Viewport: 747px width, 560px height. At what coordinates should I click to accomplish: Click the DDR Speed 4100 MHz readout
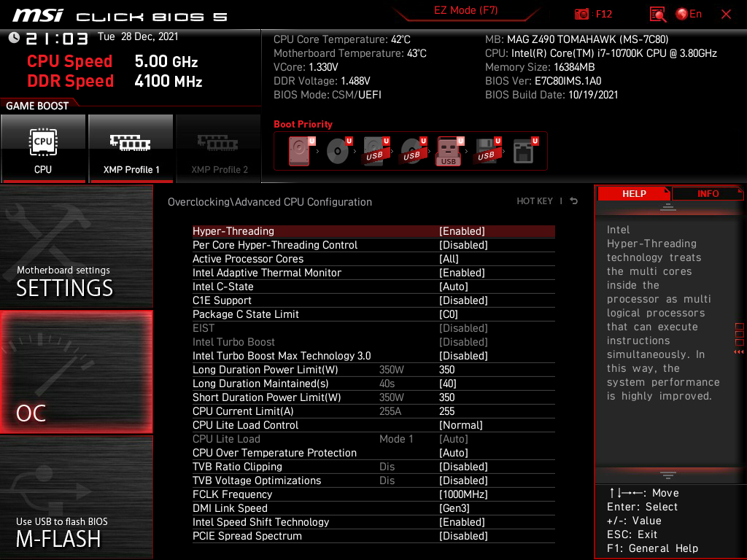tap(115, 81)
